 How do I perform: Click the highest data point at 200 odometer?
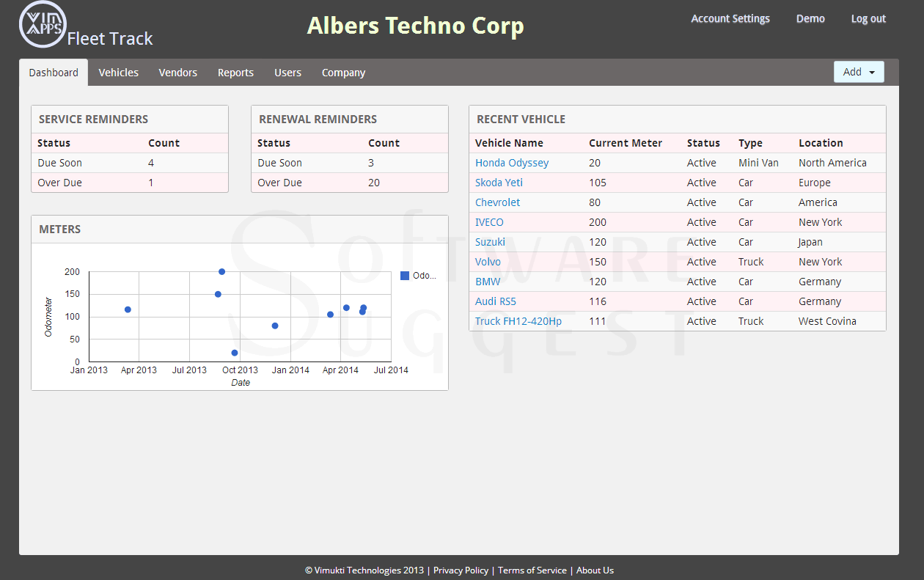coord(222,272)
